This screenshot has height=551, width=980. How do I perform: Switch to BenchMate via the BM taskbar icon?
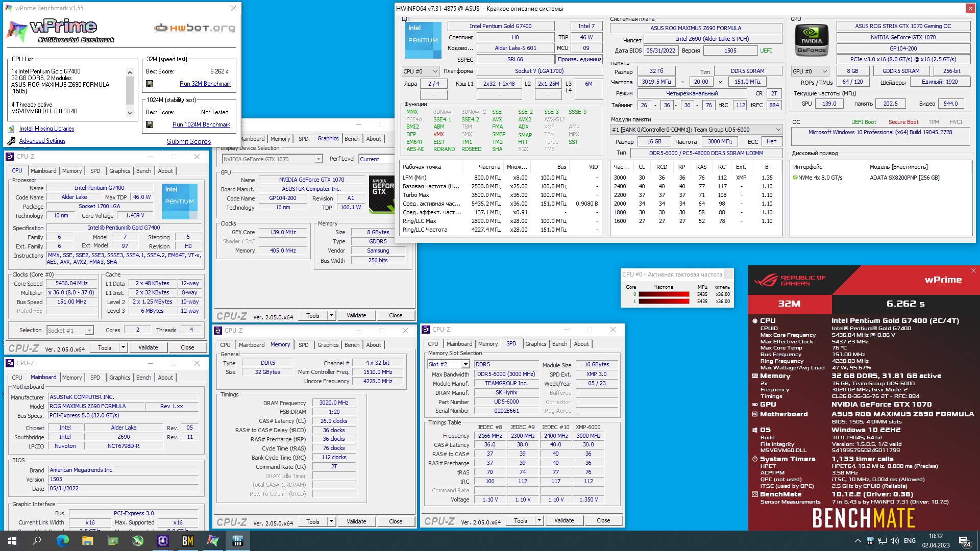[x=188, y=541]
